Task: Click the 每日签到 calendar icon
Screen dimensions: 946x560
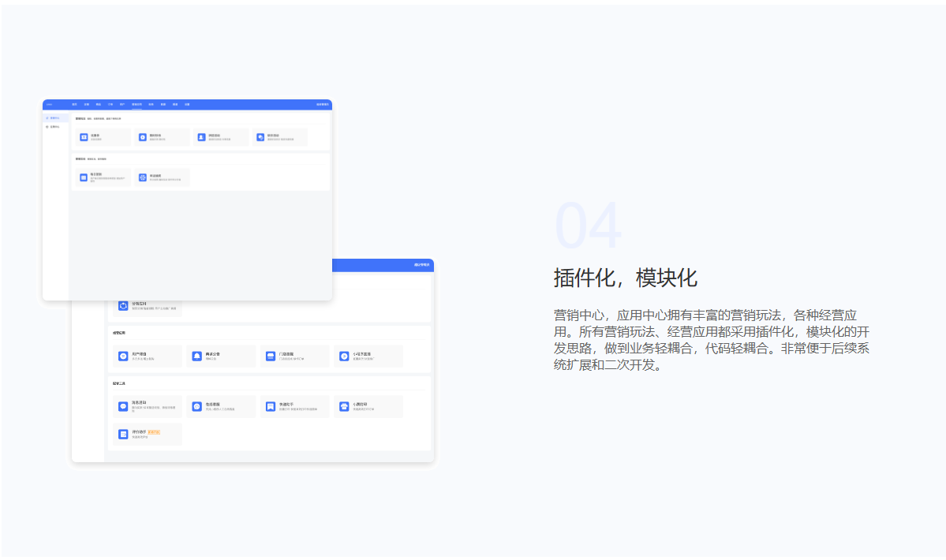Action: (84, 177)
